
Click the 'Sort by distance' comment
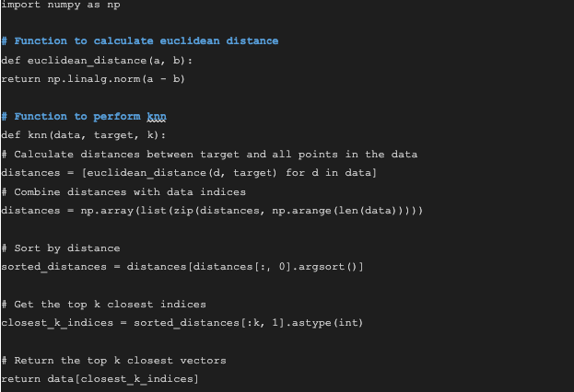coord(67,248)
